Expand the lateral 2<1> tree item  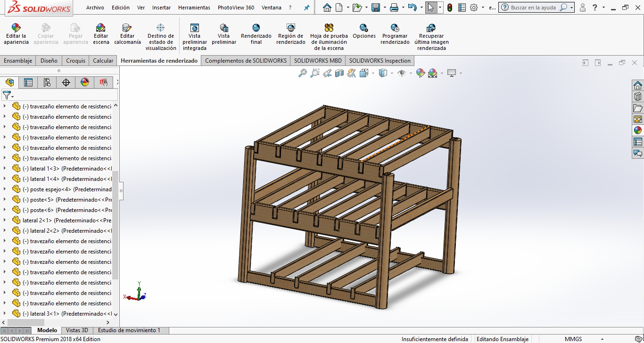5,220
